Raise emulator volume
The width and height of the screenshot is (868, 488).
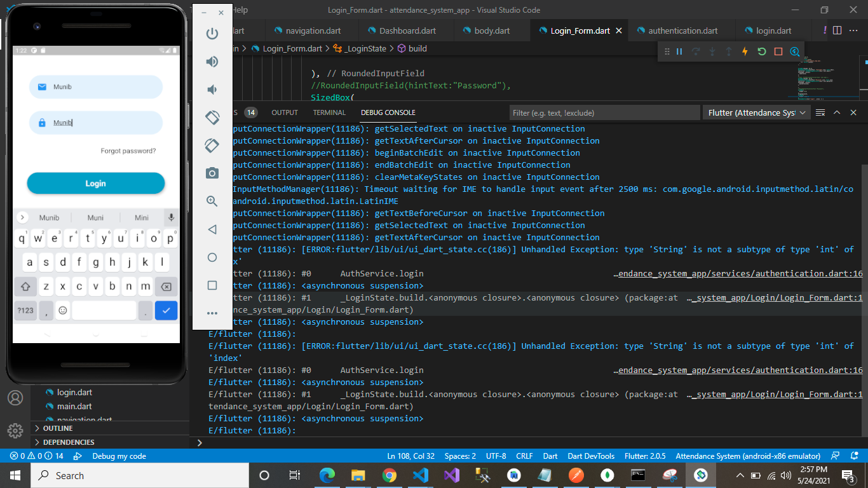coord(212,62)
